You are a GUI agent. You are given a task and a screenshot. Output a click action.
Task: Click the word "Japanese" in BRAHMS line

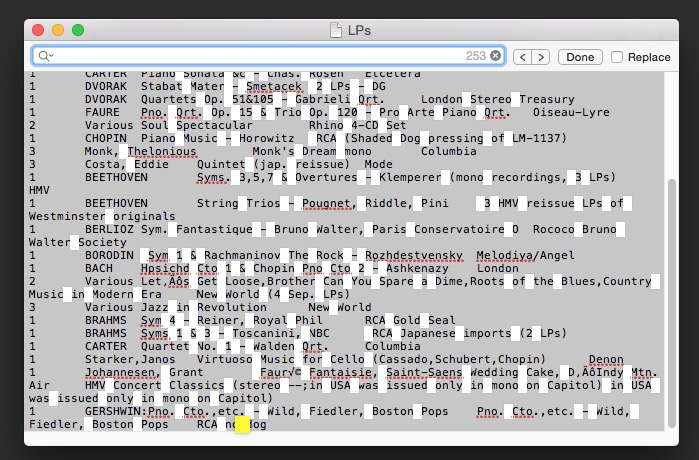click(x=428, y=334)
